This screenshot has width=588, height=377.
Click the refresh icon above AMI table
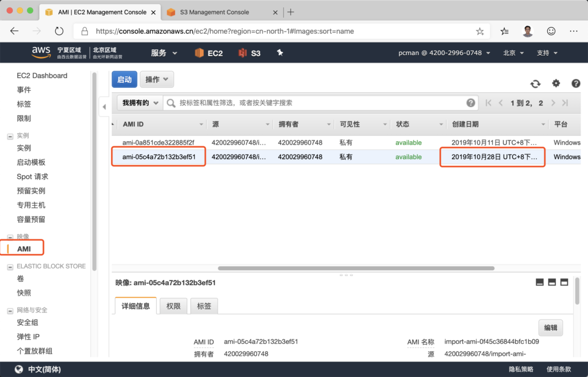pos(535,84)
